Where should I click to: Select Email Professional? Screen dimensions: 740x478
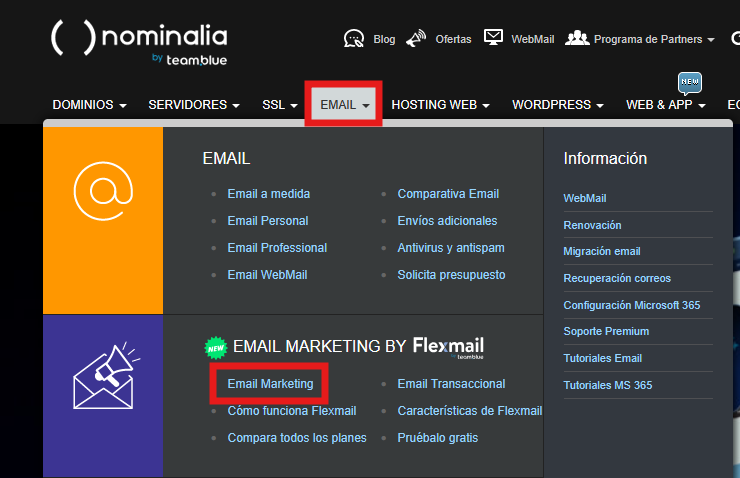point(277,248)
